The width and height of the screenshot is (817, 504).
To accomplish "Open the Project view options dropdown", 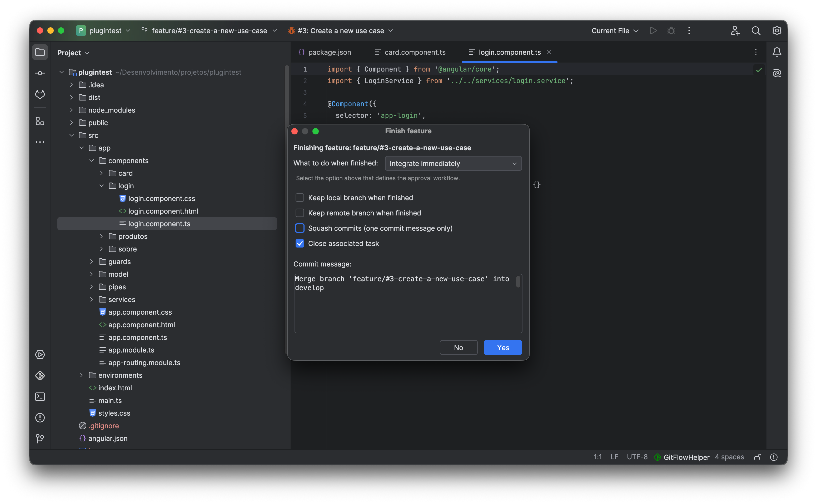I will coord(73,53).
